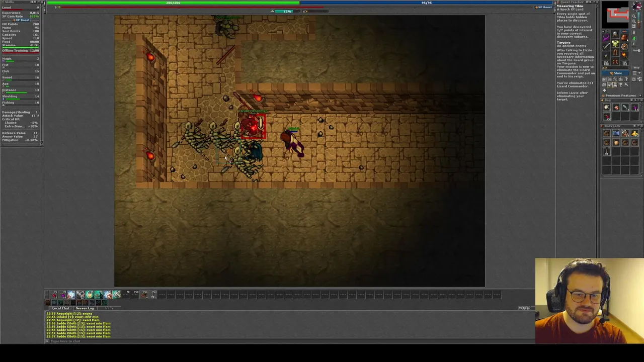This screenshot has height=362, width=644.
Task: Open the Store
Action: [x=615, y=73]
